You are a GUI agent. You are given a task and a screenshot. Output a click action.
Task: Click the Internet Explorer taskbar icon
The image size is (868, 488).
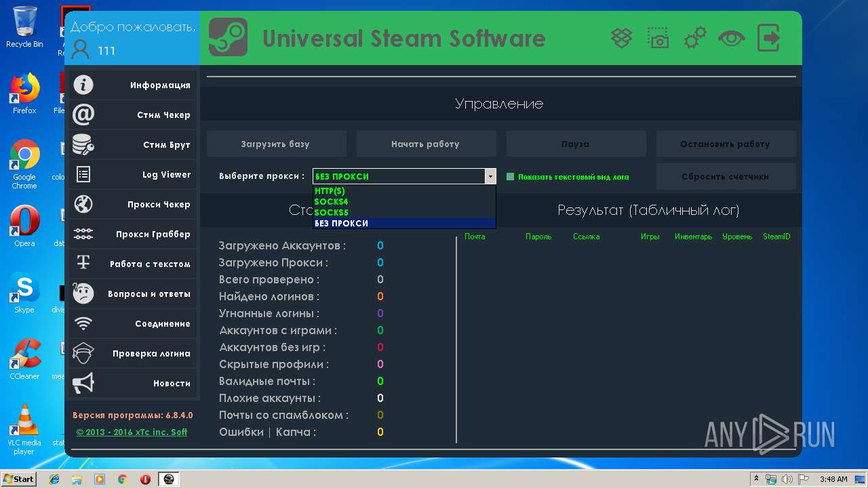pyautogui.click(x=54, y=479)
